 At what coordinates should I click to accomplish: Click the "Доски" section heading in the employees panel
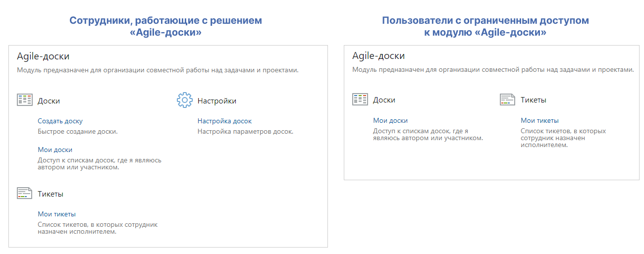(x=49, y=101)
